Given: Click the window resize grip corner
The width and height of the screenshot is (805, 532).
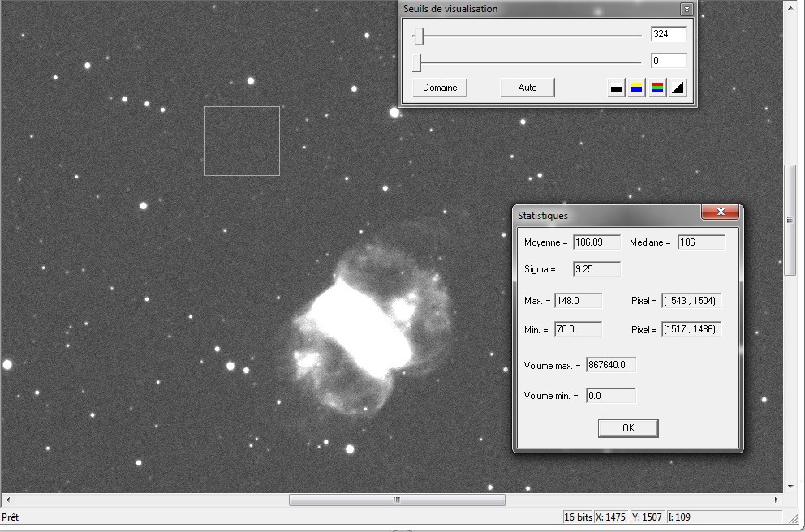Looking at the screenshot, I should pos(793,519).
